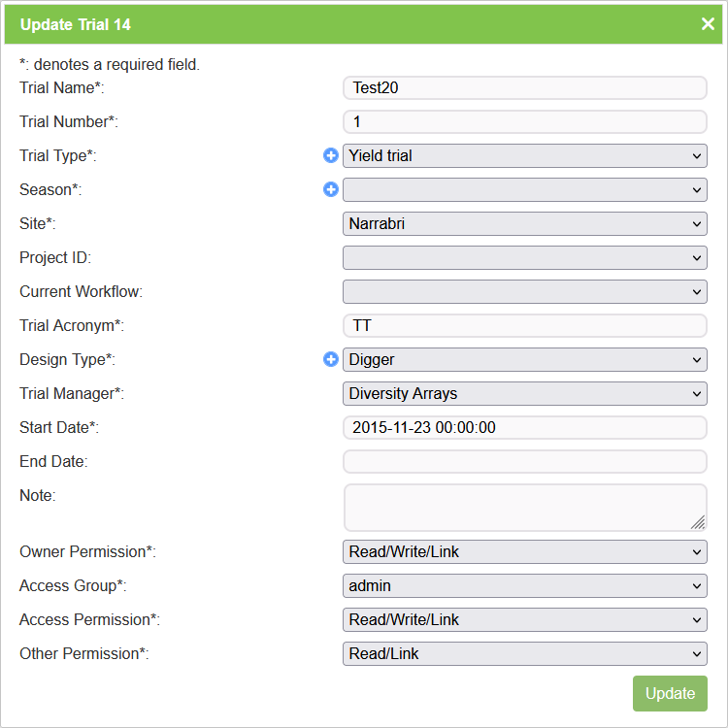The width and height of the screenshot is (728, 728).
Task: Click inside the Note text area
Action: (x=524, y=507)
